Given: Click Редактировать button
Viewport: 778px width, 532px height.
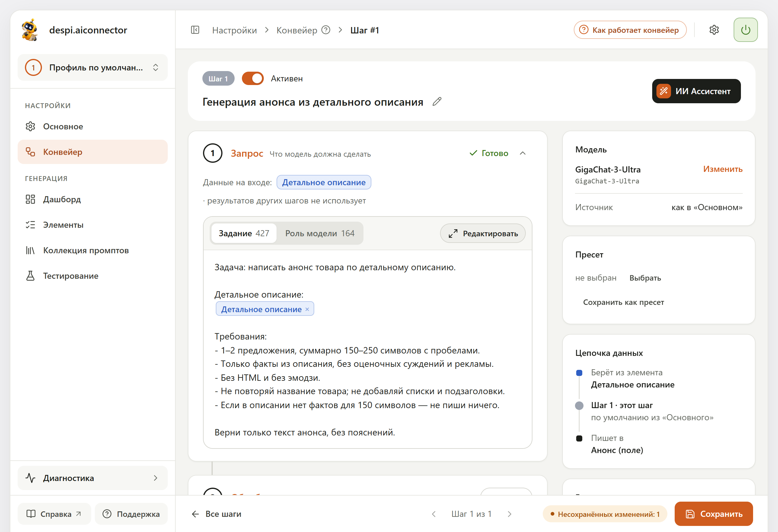Looking at the screenshot, I should (x=483, y=234).
